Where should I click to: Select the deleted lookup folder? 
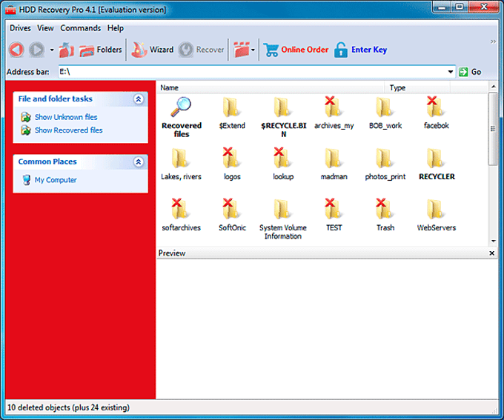tap(283, 164)
